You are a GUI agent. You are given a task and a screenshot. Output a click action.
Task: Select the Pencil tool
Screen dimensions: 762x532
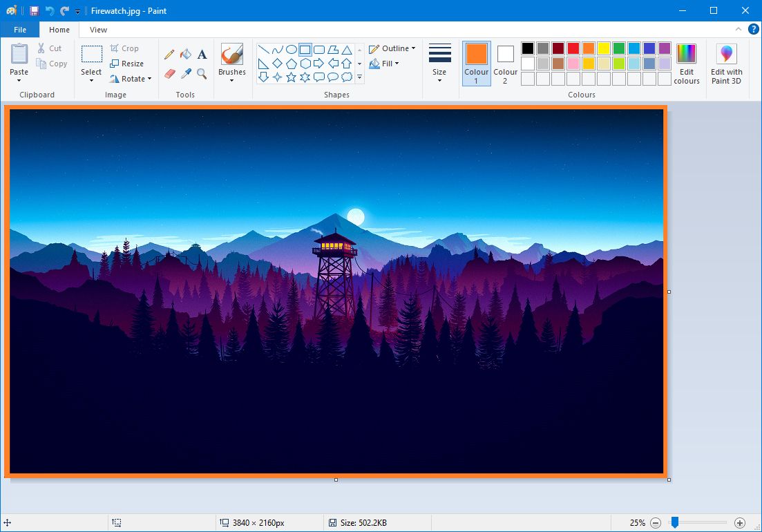(x=169, y=53)
